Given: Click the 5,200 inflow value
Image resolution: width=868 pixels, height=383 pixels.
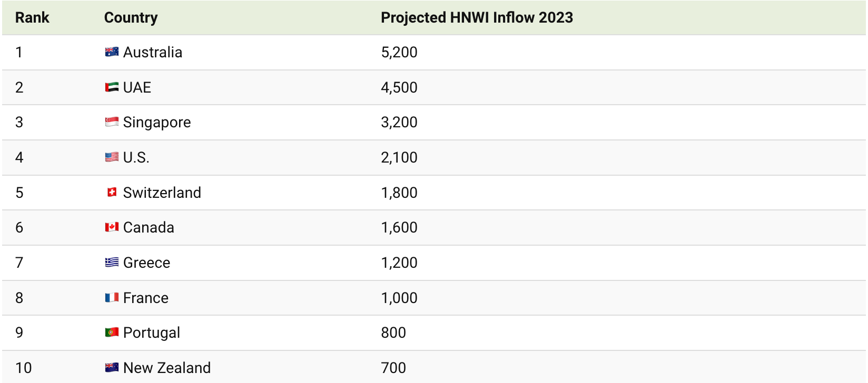Looking at the screenshot, I should coord(399,52).
